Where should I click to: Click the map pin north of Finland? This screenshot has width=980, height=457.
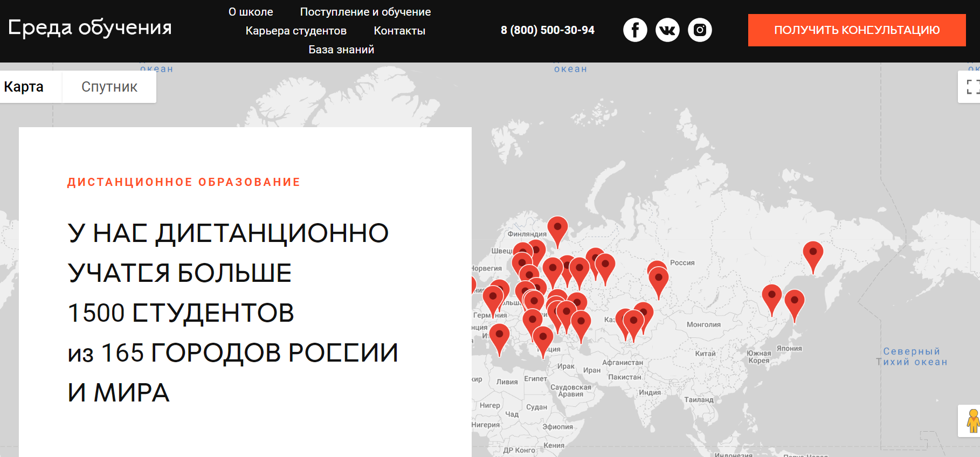(557, 232)
